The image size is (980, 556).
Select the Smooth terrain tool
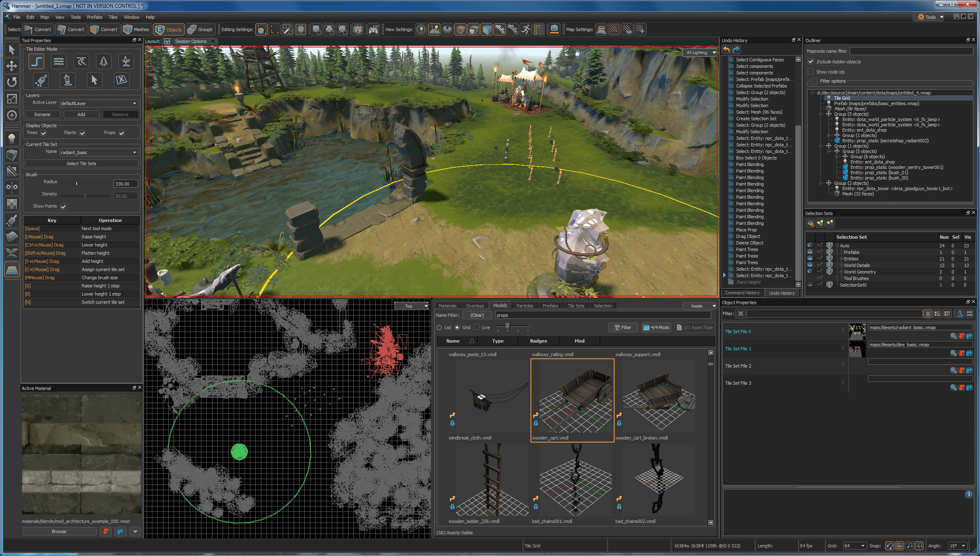click(58, 62)
